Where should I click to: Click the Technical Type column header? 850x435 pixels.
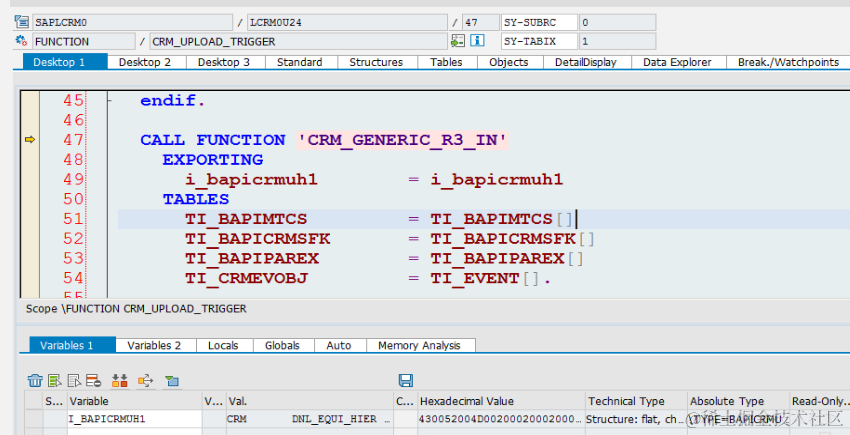click(636, 401)
